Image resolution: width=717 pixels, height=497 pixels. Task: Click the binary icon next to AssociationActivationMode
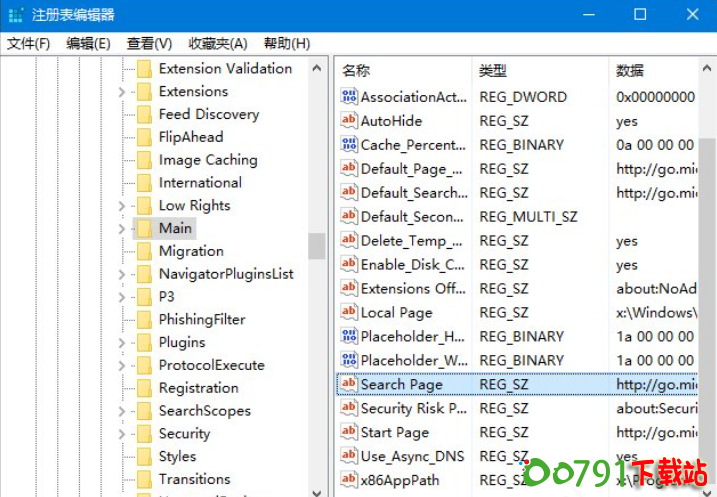tap(349, 97)
